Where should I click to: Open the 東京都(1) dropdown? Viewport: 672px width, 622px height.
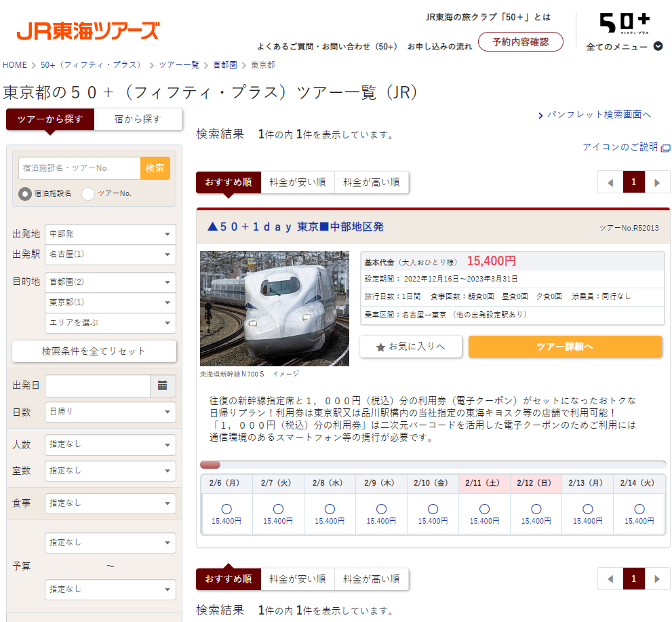point(111,303)
